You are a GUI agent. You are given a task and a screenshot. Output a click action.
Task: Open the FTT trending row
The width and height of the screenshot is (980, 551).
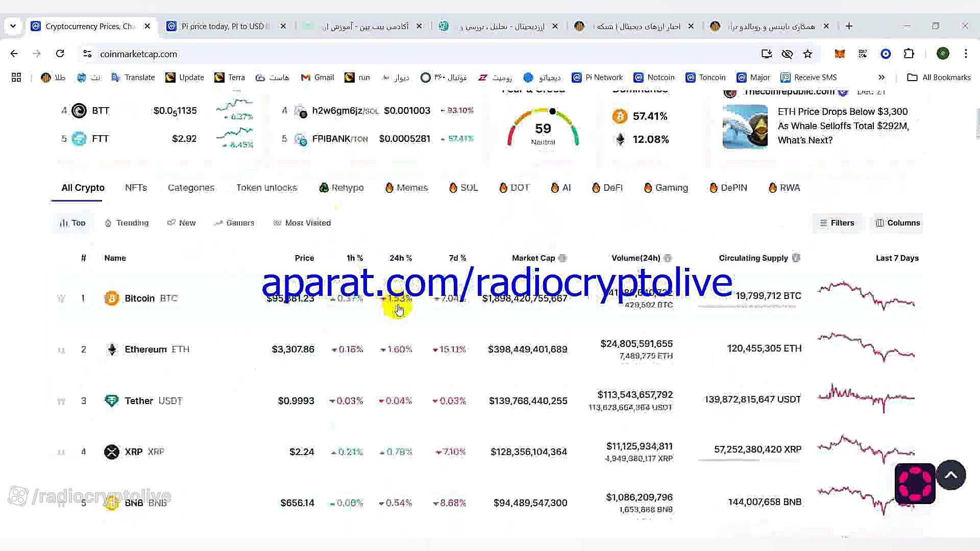pos(157,139)
